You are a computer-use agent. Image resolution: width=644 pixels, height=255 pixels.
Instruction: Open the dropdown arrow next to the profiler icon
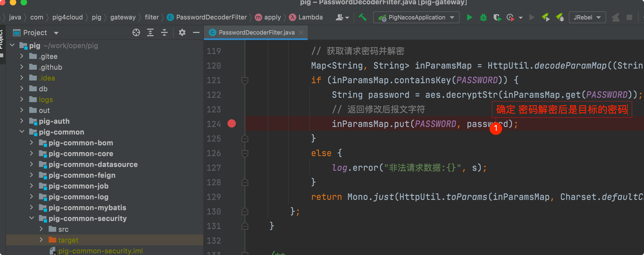click(x=521, y=18)
